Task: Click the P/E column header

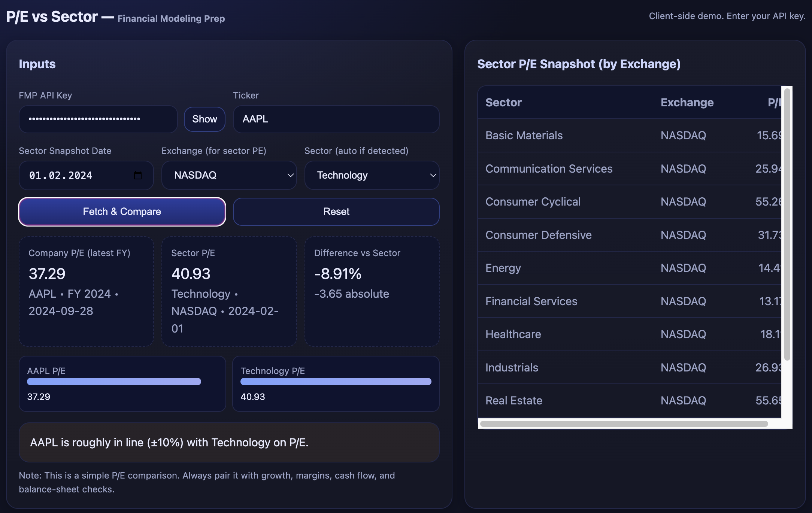Action: click(x=774, y=103)
